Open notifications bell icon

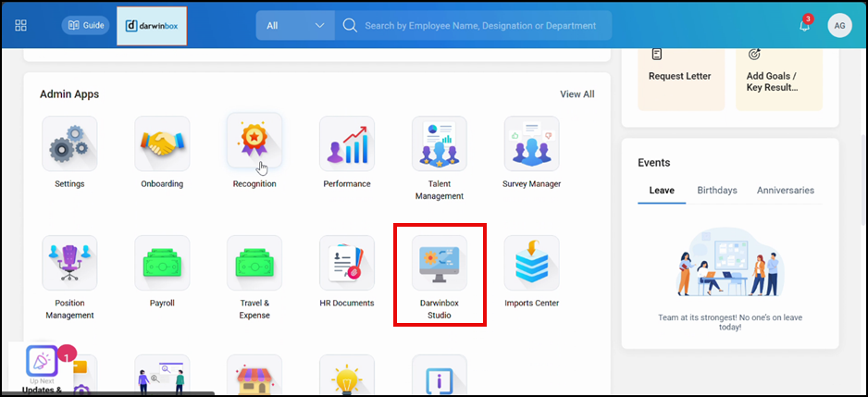click(x=804, y=26)
